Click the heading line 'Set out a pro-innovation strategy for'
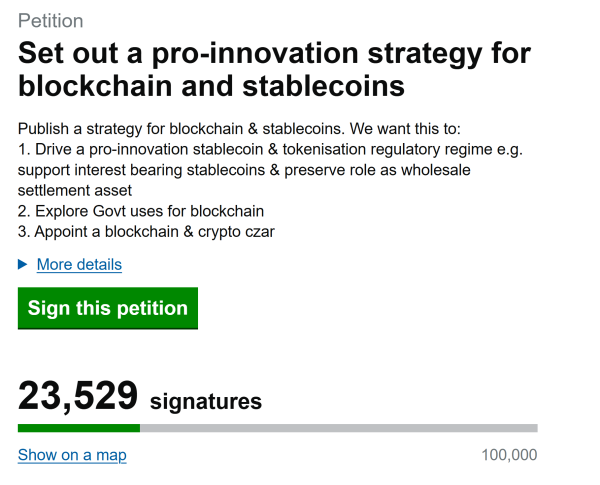This screenshot has width=600, height=485. point(274,53)
